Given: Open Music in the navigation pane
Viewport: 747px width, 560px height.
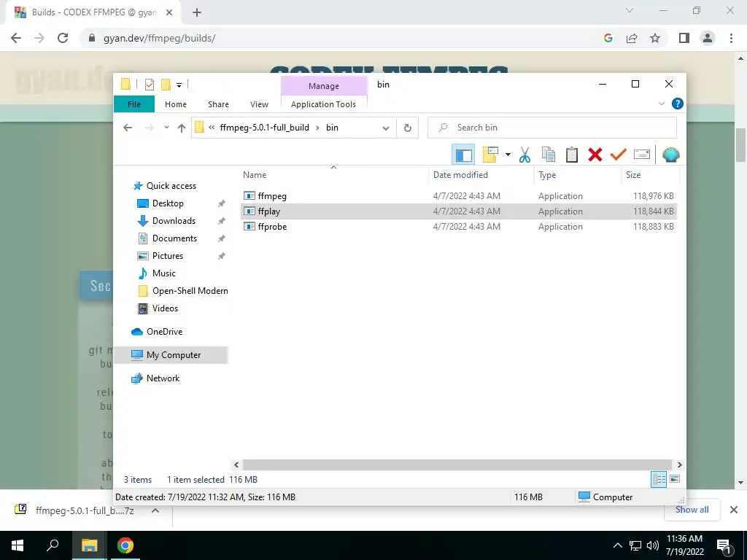Looking at the screenshot, I should (x=163, y=273).
